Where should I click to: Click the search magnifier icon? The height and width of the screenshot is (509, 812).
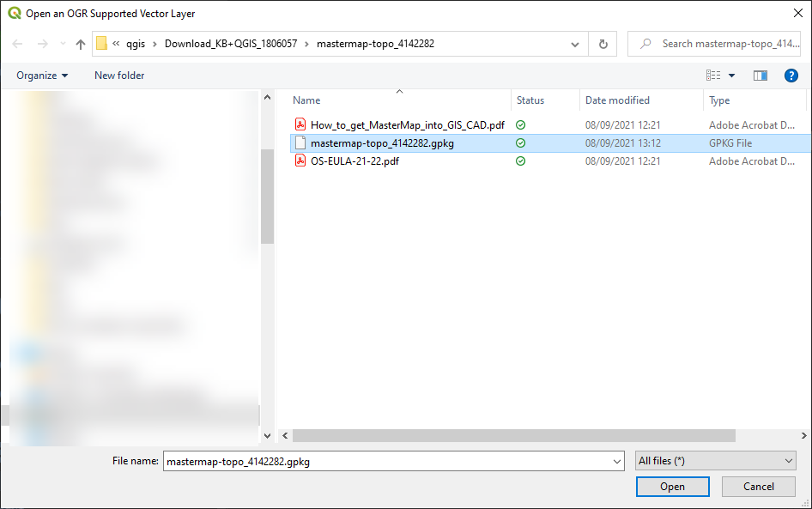pos(645,44)
